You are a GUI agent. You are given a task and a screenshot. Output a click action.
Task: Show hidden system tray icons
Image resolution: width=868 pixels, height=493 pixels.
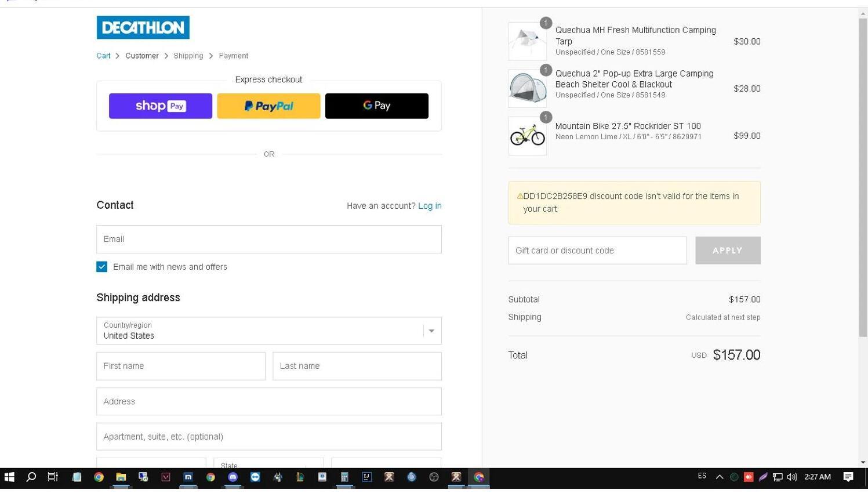(720, 477)
